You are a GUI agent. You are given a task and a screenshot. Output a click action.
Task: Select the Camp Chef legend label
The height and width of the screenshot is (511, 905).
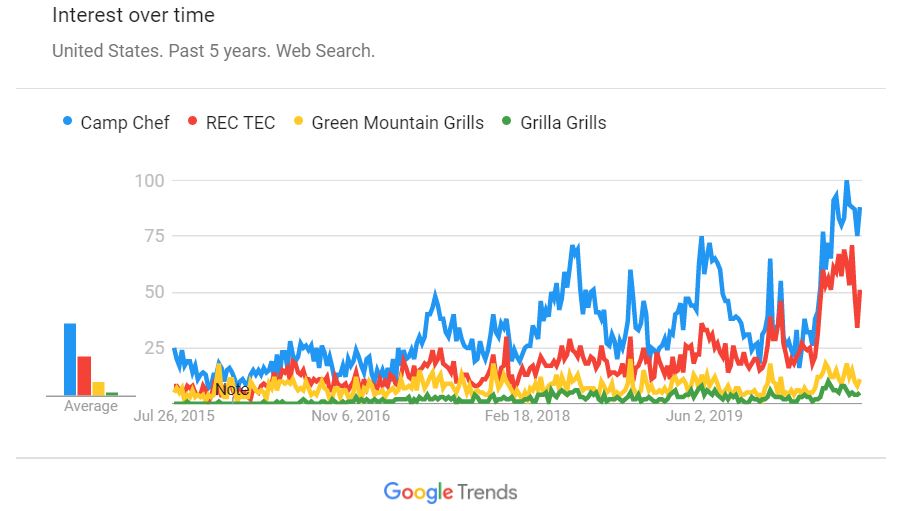[125, 123]
